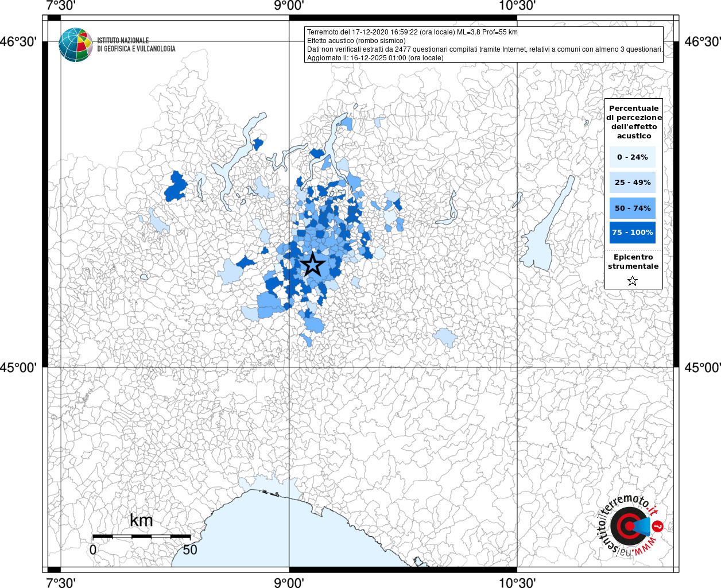Viewport: 721px width, 588px height.
Task: Click the epicenter star on the map
Action: click(313, 265)
